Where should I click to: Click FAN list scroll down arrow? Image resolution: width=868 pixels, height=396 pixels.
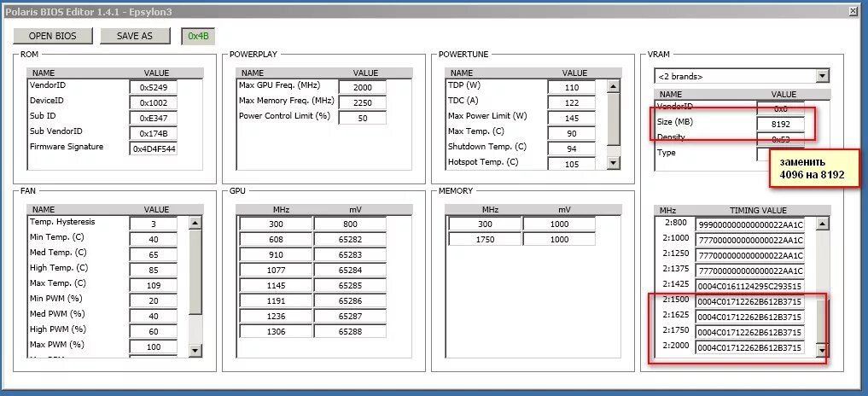point(195,350)
